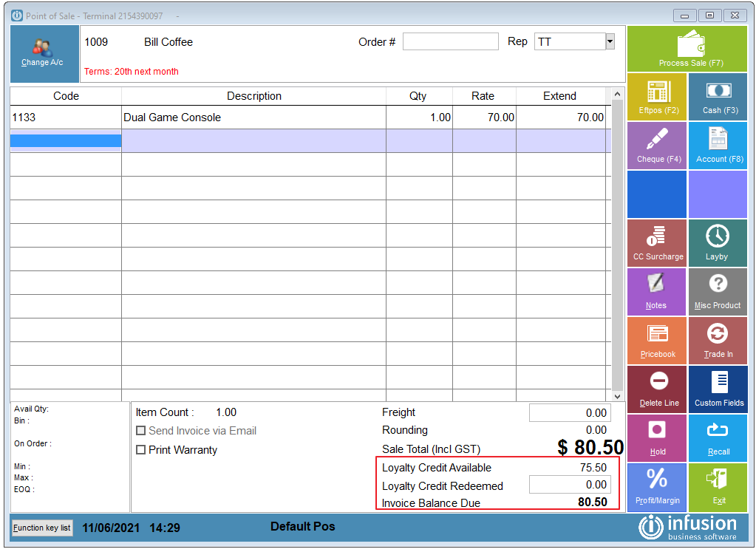Open Notes for this sale
The image size is (756, 552).
coord(657,292)
